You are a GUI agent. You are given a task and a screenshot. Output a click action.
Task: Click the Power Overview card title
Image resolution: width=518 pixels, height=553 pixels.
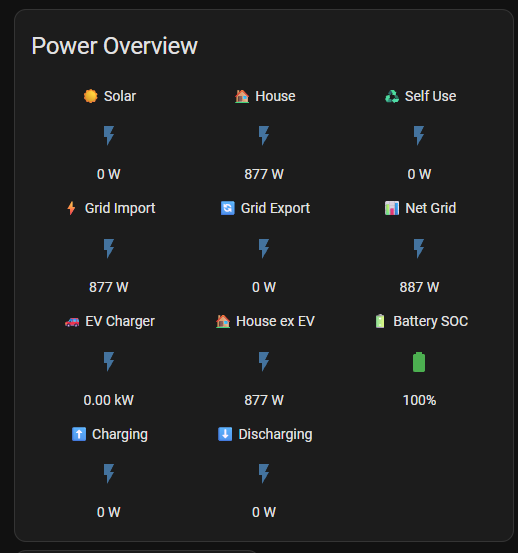click(x=115, y=46)
